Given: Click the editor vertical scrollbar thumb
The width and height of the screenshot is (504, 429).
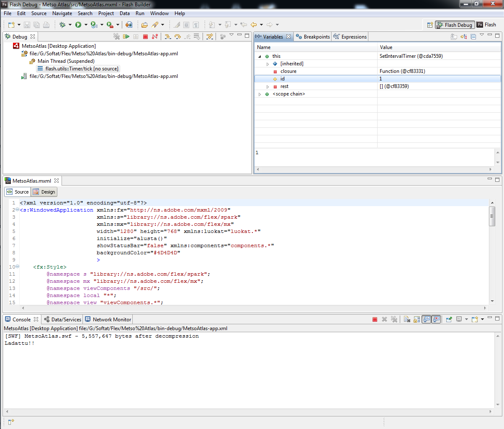Looking at the screenshot, I should tap(492, 216).
